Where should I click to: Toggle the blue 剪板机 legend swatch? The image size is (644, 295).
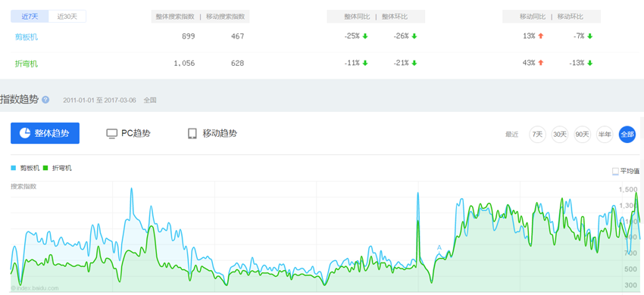coord(14,168)
